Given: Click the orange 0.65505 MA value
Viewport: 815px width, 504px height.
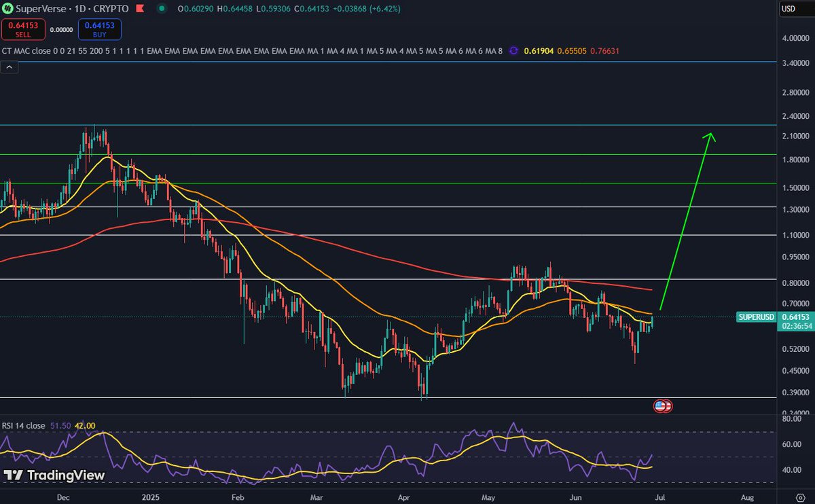Looking at the screenshot, I should (x=572, y=51).
